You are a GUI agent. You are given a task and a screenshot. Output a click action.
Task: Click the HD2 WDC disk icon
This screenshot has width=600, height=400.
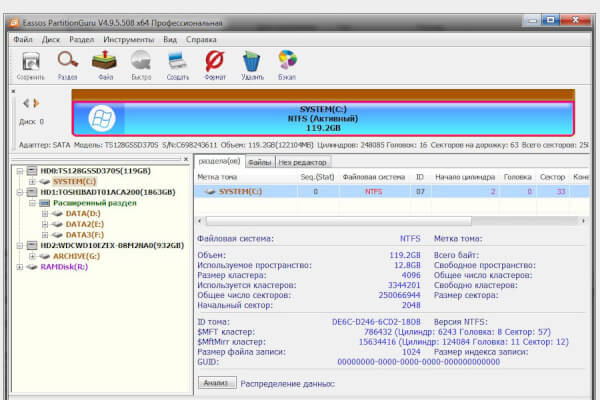(32, 245)
